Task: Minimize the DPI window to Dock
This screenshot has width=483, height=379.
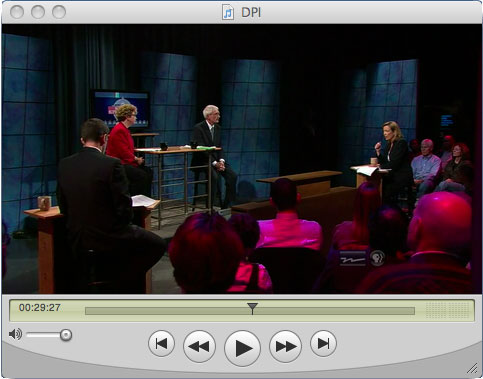Action: [x=38, y=12]
